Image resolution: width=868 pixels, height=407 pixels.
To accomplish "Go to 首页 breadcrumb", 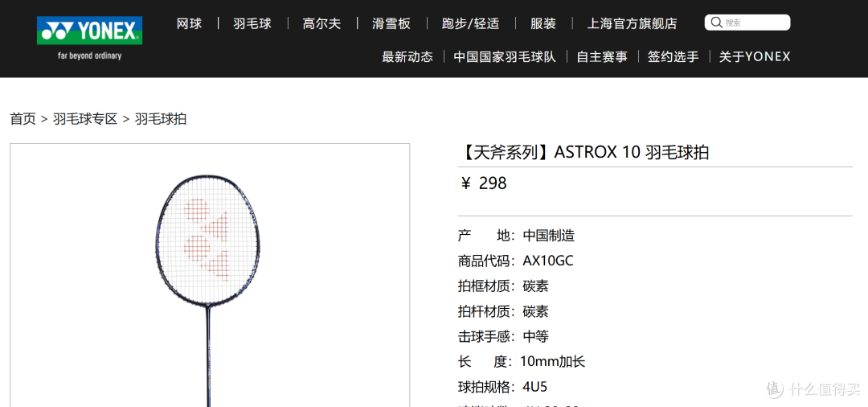I will (x=23, y=118).
